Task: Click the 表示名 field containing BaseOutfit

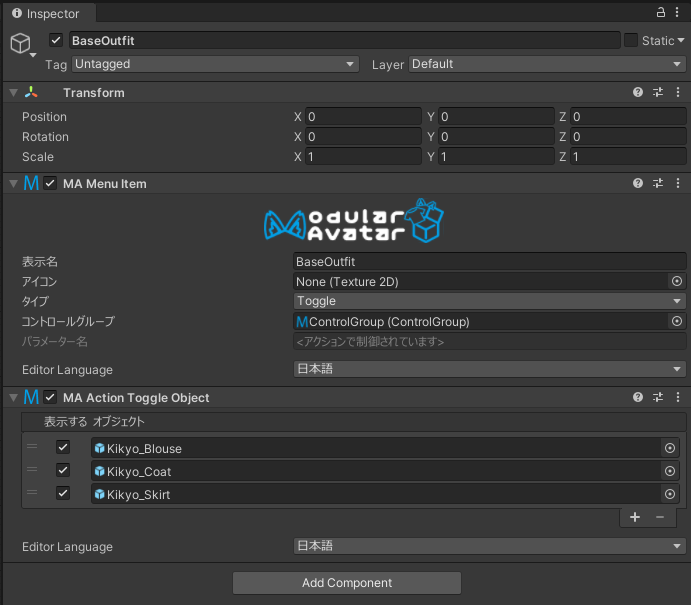Action: 489,261
